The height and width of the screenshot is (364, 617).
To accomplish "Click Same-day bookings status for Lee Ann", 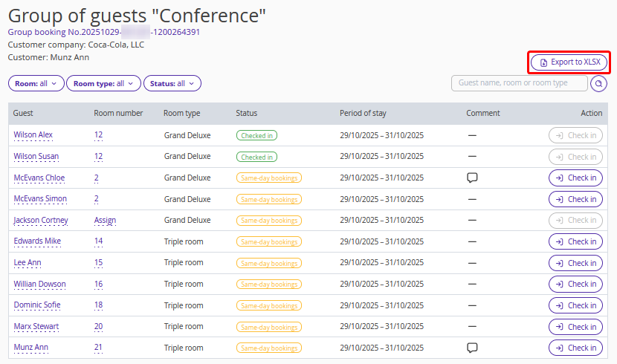I will point(268,263).
